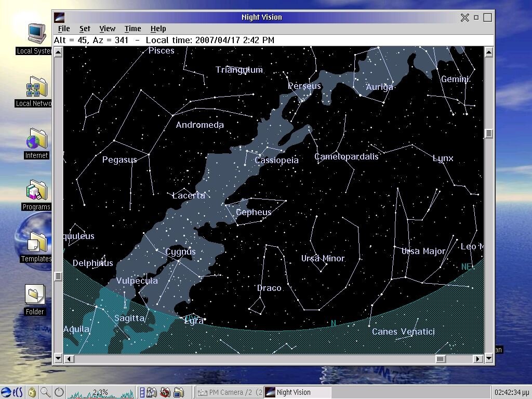
Task: Click the Night Vision title bar system icon
Action: point(60,17)
